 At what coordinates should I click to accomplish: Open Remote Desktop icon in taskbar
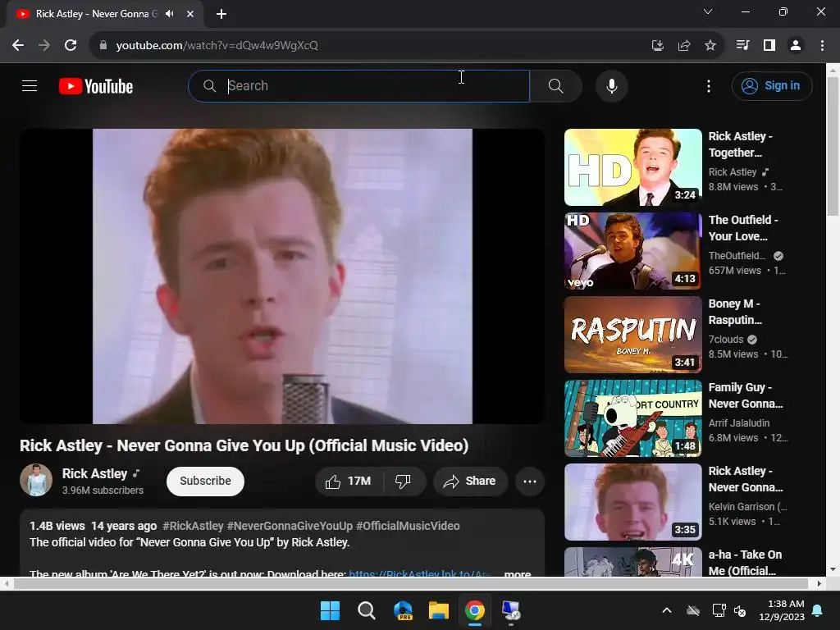tap(511, 610)
